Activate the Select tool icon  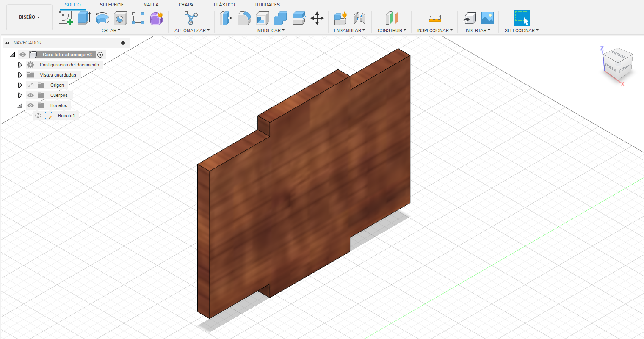pos(522,18)
